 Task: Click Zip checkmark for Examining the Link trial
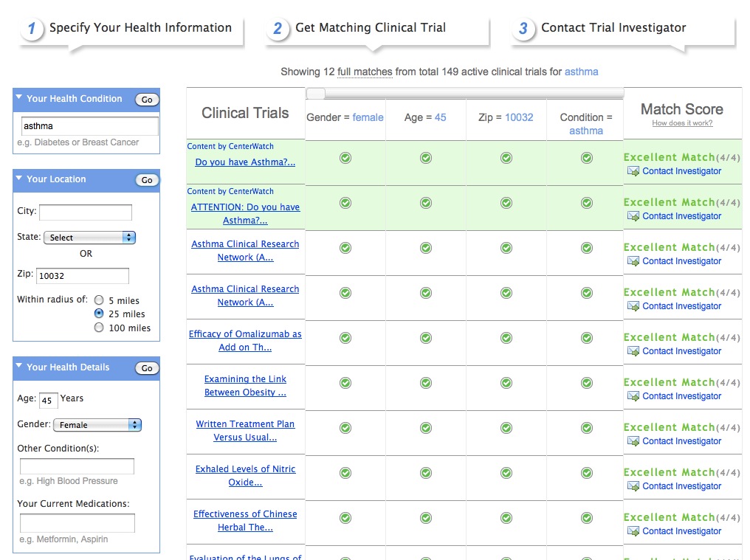pos(506,383)
